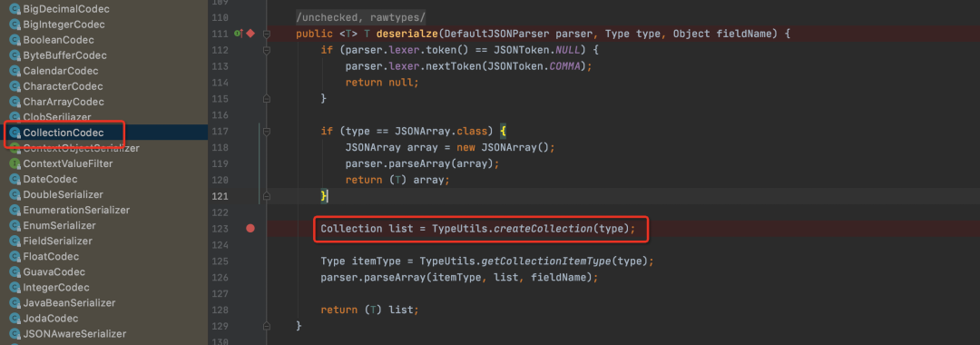The image size is (980, 345).
Task: Click the createCollection method call
Action: click(x=543, y=229)
